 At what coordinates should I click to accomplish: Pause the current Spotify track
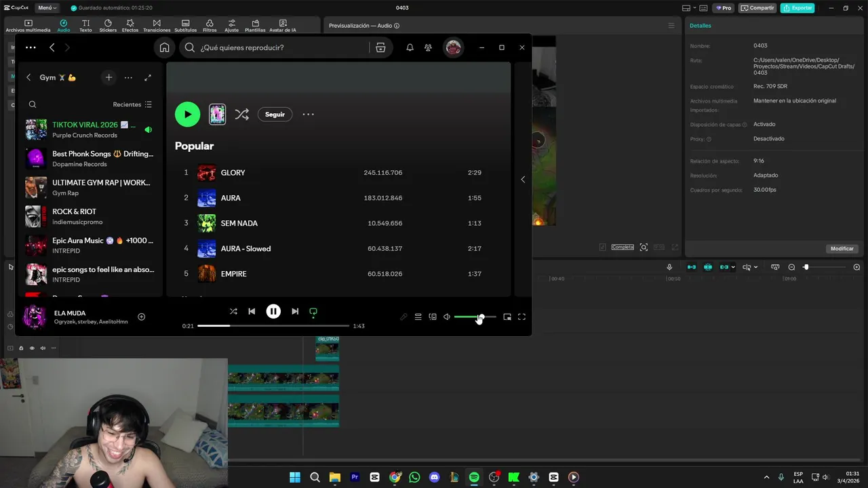point(273,311)
